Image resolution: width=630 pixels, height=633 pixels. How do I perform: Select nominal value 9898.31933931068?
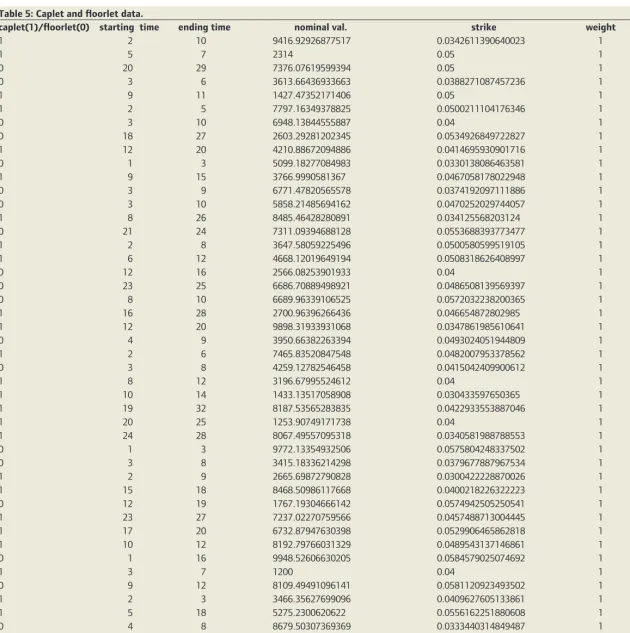[x=312, y=327]
